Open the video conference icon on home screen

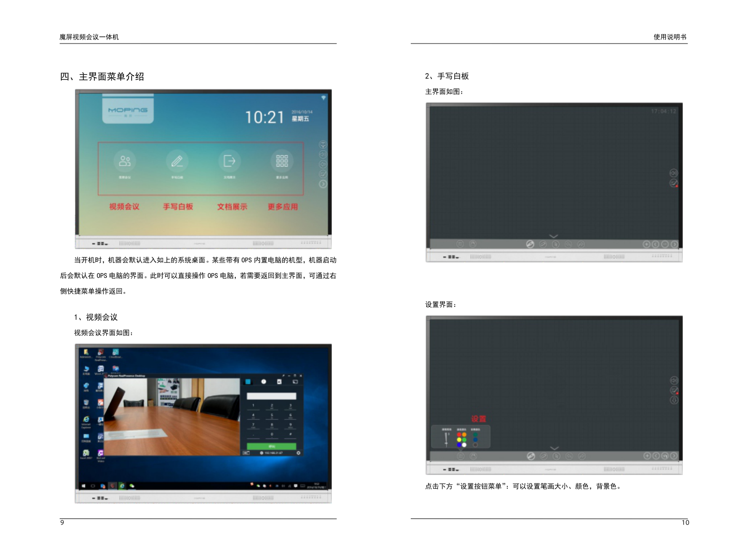[125, 161]
